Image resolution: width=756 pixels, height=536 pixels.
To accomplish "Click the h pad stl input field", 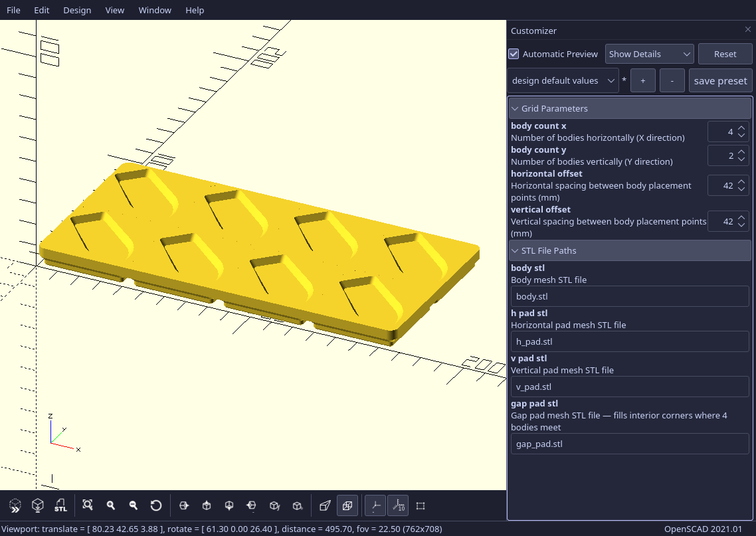I will point(630,342).
